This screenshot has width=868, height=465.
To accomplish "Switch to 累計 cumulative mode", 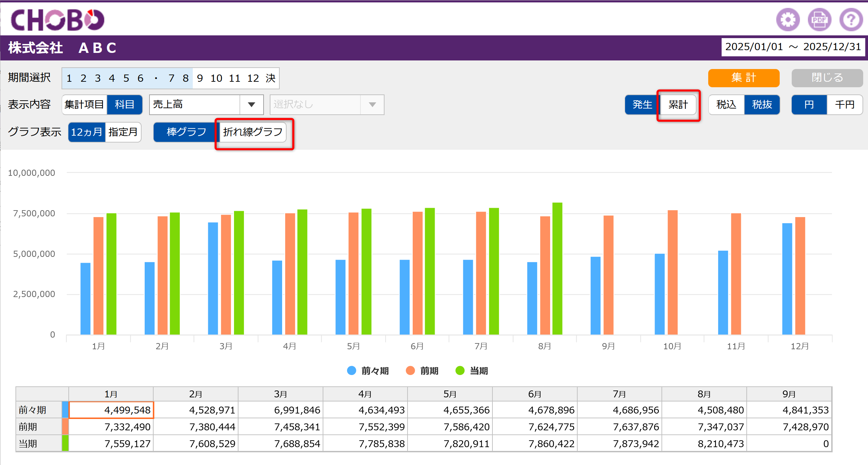I will click(678, 105).
